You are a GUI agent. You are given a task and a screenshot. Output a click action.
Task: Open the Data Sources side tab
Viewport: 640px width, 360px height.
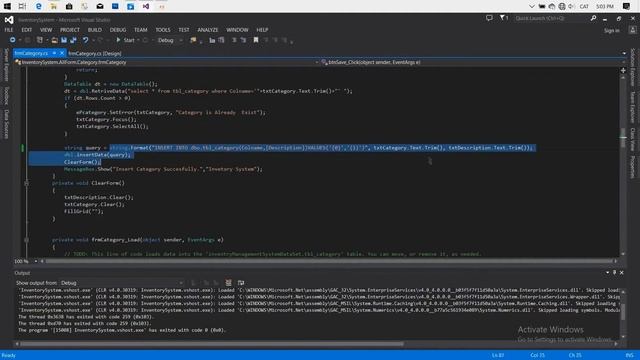(6, 124)
